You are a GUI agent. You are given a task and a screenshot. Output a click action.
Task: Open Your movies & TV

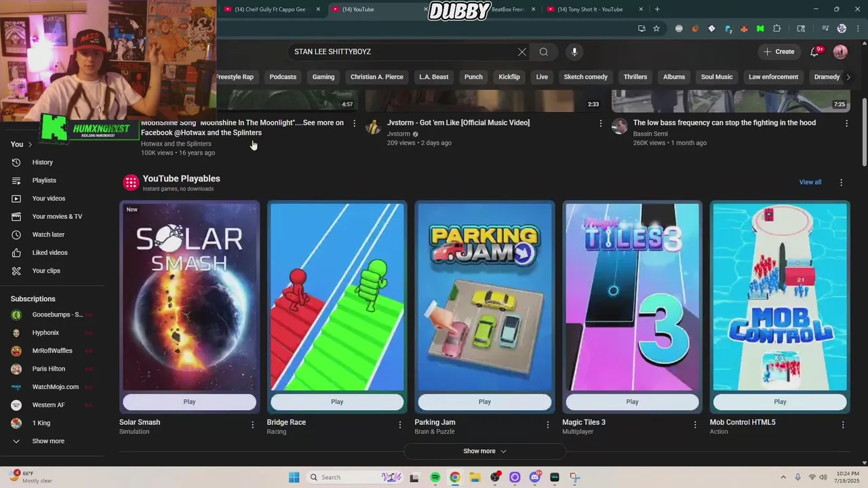[x=57, y=216]
